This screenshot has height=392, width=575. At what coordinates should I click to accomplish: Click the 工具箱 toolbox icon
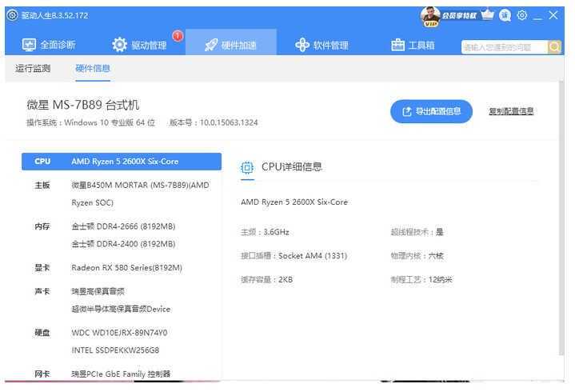pyautogui.click(x=398, y=45)
